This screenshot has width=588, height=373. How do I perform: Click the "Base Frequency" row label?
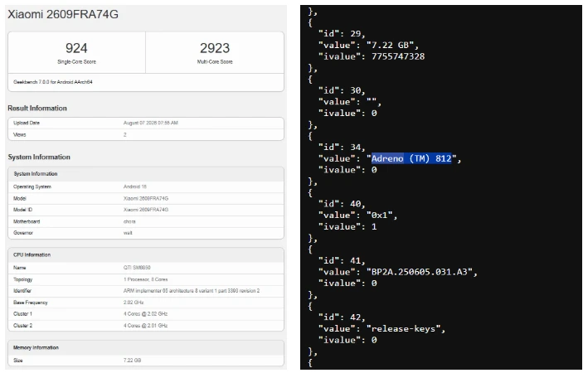point(31,303)
